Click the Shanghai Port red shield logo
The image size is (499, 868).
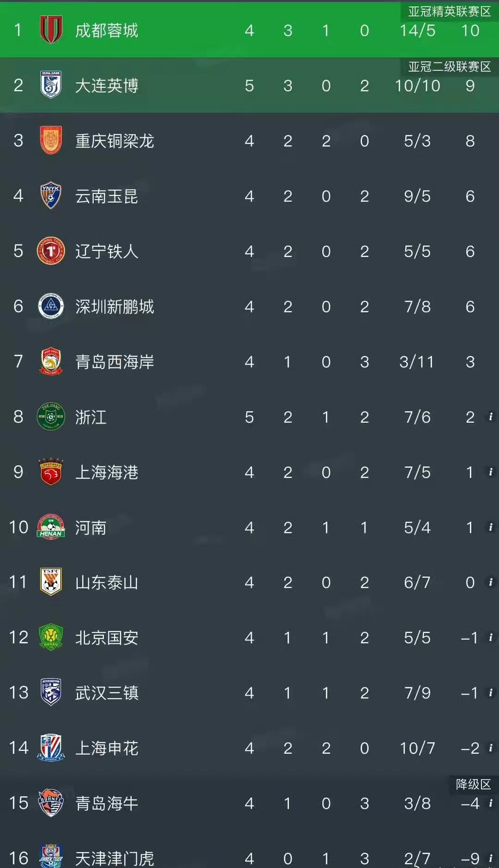click(x=51, y=472)
